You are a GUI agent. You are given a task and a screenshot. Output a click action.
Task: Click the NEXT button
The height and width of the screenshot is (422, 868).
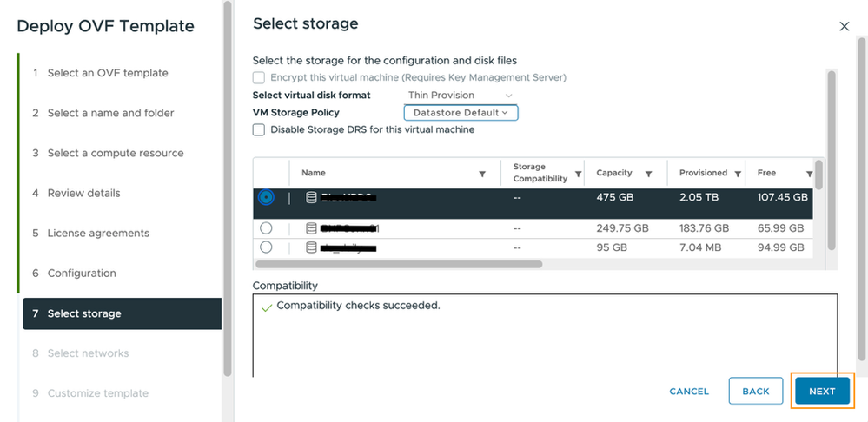click(822, 392)
